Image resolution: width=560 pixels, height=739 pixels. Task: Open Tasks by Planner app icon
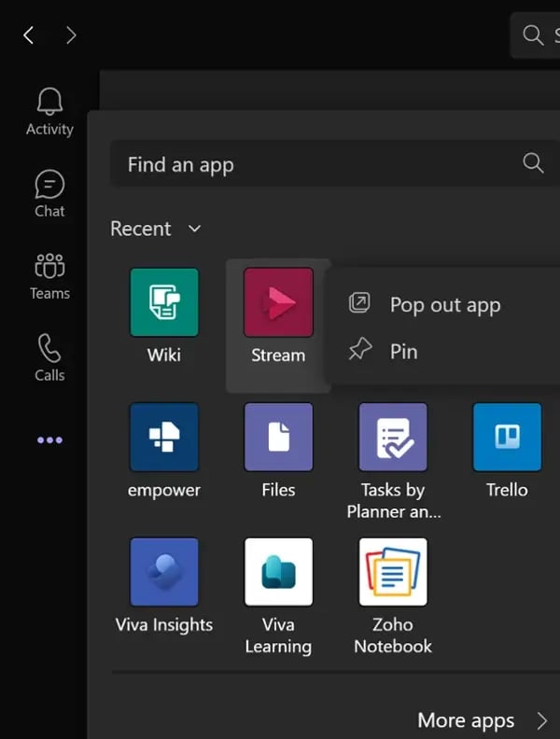coord(393,438)
